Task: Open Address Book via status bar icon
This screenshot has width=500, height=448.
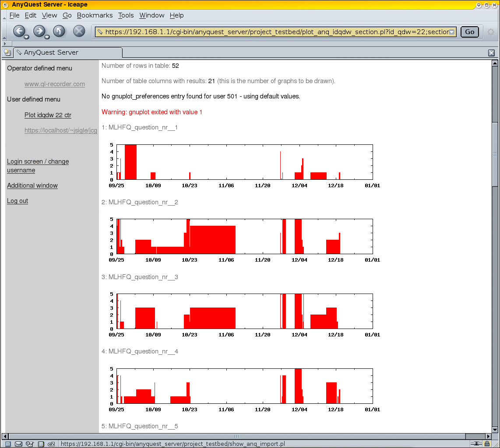Action: pyautogui.click(x=41, y=444)
